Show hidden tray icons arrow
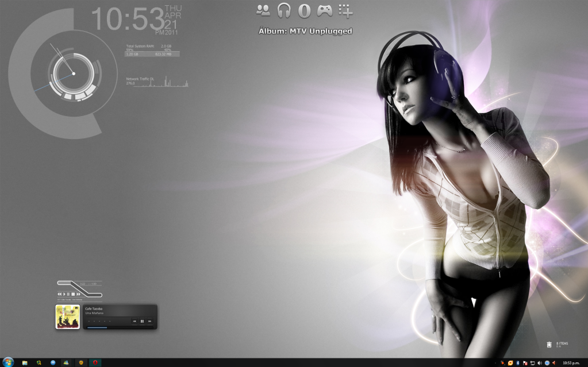 496,363
